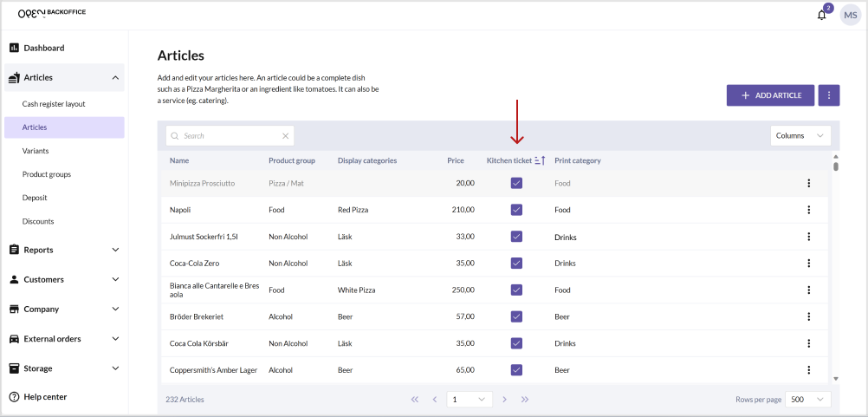Open row actions menu for Napoli
Image resolution: width=868 pixels, height=417 pixels.
[808, 210]
